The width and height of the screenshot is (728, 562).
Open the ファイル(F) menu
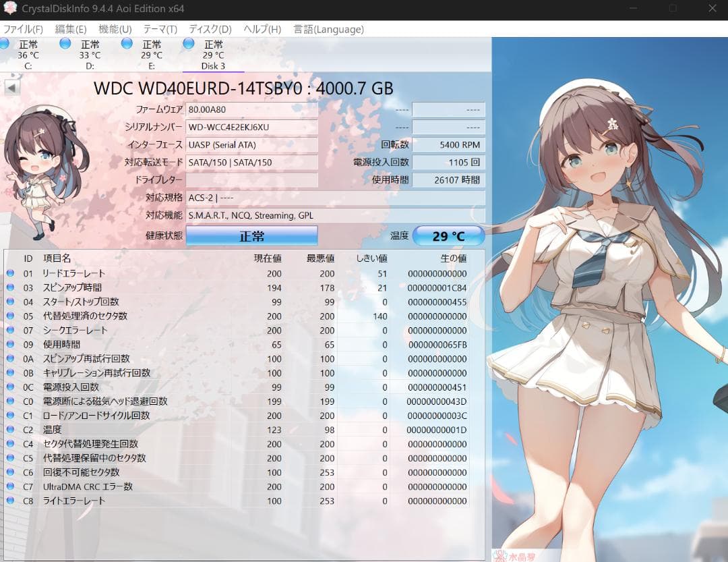[23, 29]
